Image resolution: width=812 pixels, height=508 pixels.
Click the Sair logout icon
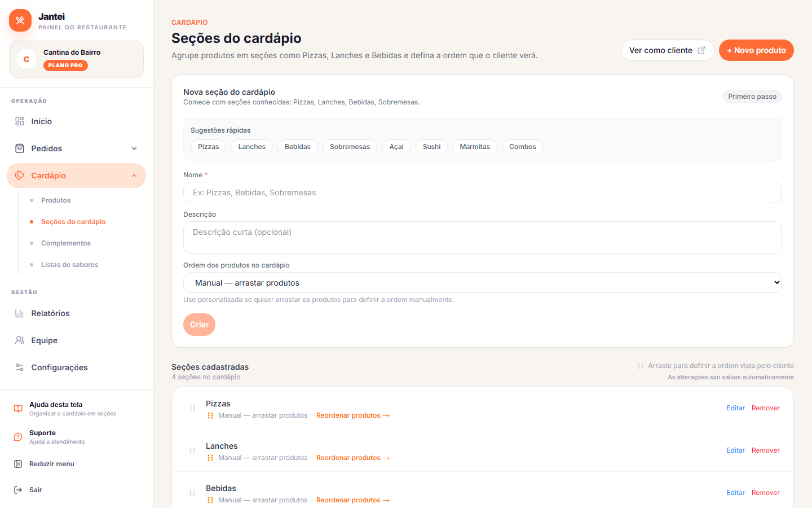tap(18, 490)
